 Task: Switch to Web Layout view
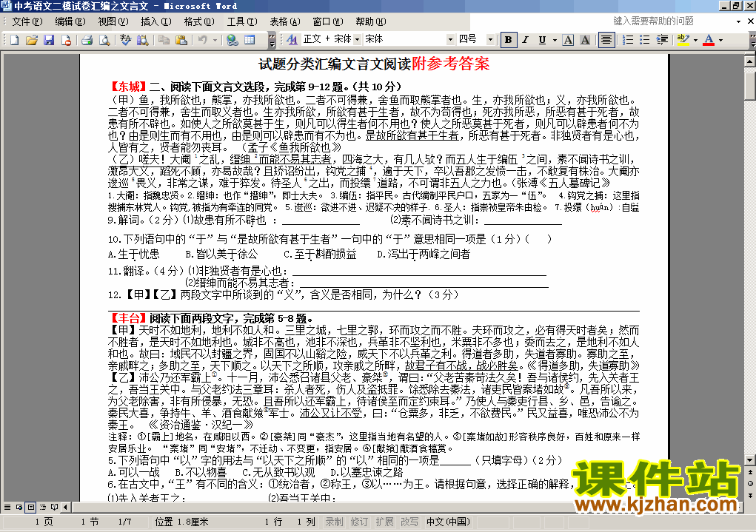point(19,507)
